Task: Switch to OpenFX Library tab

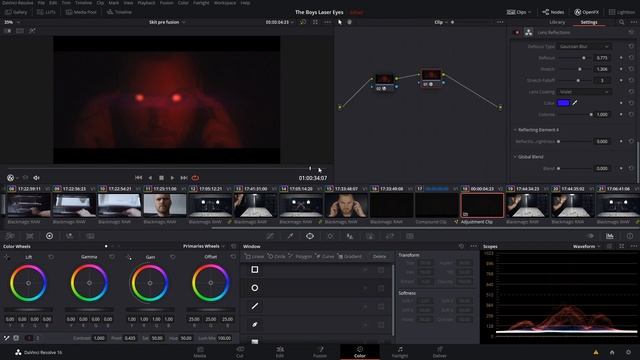Action: click(x=557, y=22)
